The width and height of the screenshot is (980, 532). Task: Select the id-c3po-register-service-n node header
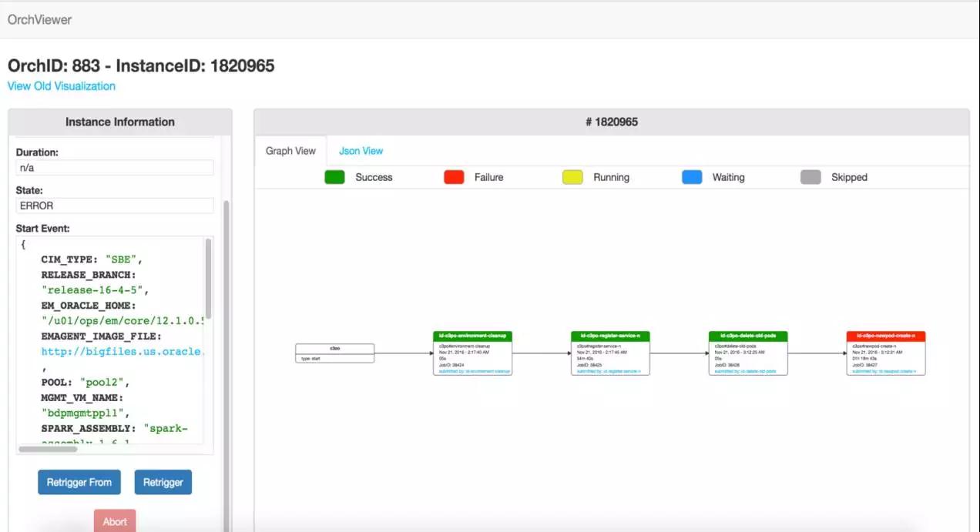[610, 336]
